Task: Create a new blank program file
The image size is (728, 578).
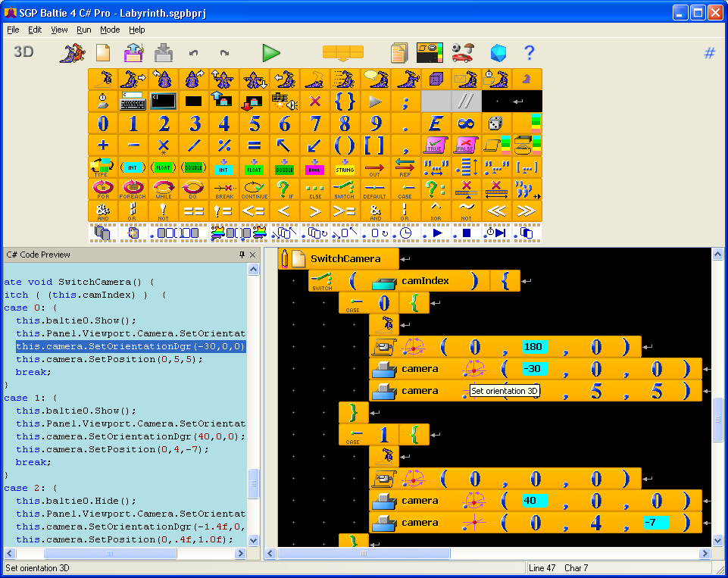Action: [103, 52]
